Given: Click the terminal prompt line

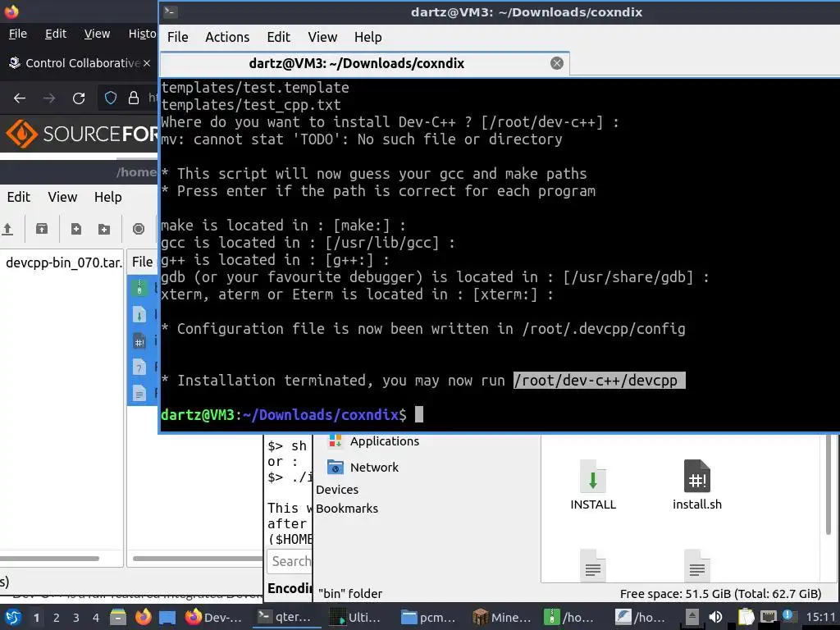Looking at the screenshot, I should tap(292, 414).
